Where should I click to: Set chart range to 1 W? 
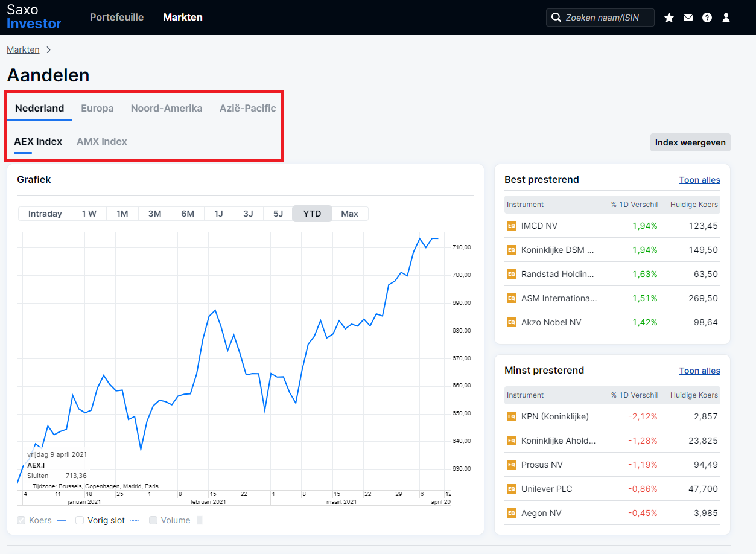point(89,214)
